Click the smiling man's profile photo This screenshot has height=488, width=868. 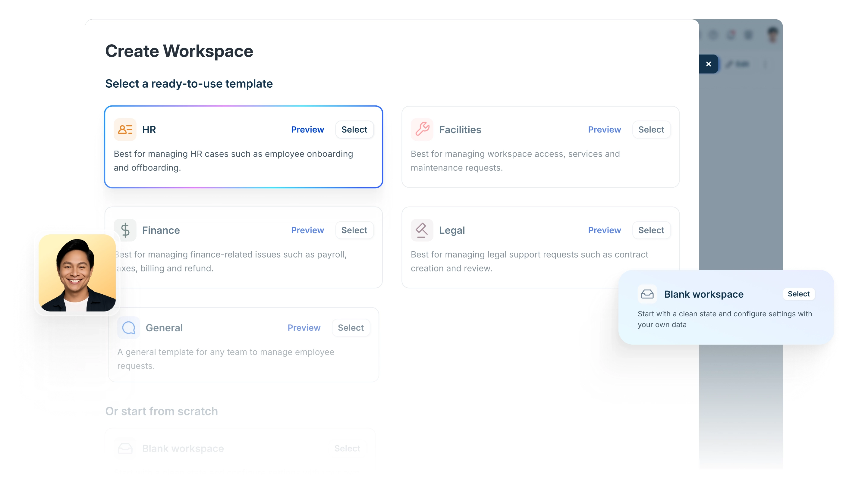tap(77, 273)
